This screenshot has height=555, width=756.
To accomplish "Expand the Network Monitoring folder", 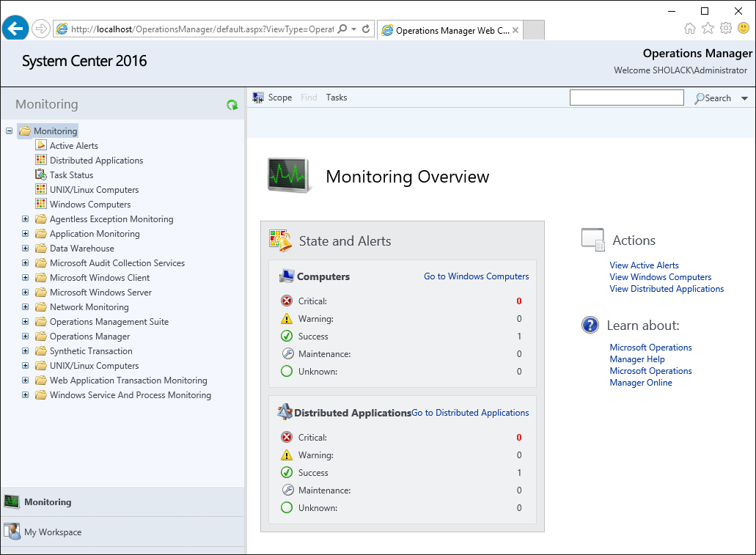I will pyautogui.click(x=26, y=306).
